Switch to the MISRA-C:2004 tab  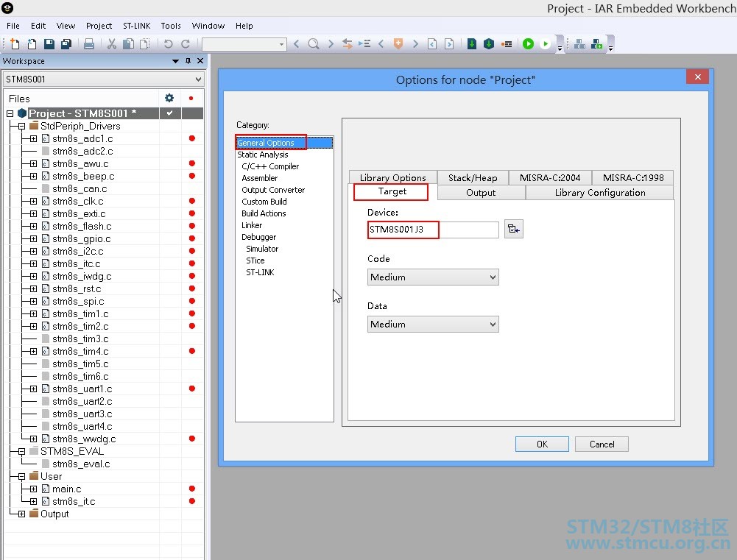550,177
